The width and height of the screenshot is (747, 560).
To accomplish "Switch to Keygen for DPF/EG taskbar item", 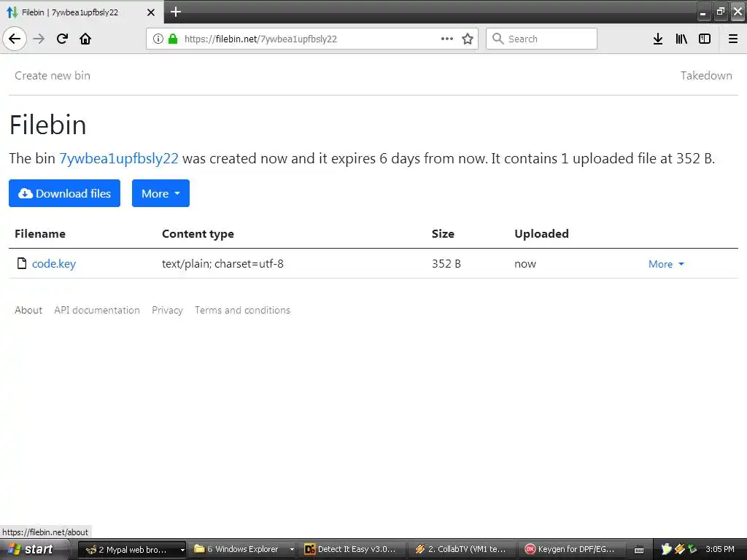I will point(573,550).
